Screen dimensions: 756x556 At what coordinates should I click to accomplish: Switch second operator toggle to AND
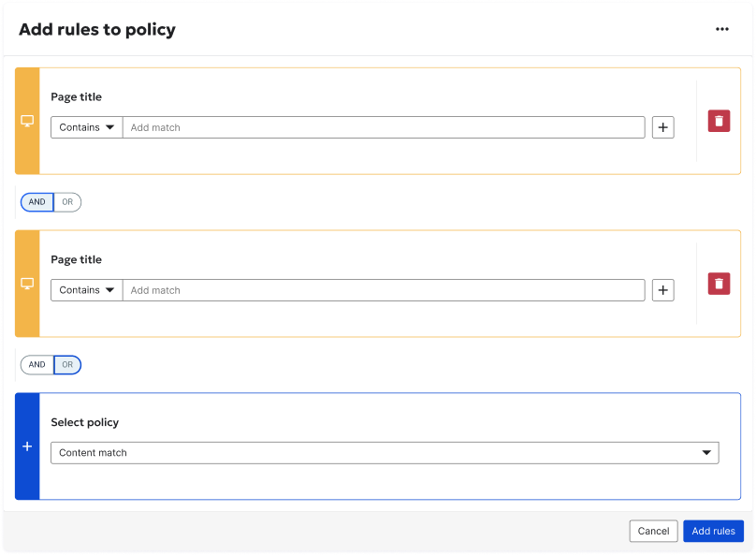coord(37,365)
